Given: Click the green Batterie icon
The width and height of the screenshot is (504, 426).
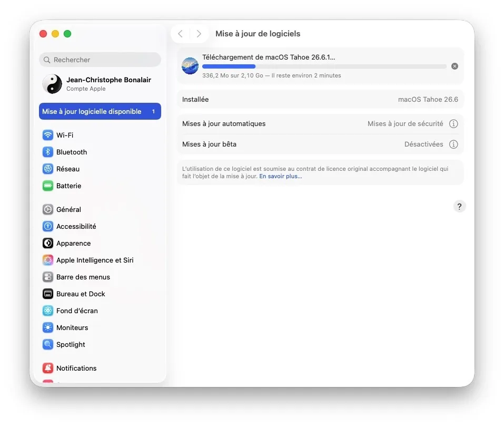Looking at the screenshot, I should (48, 186).
